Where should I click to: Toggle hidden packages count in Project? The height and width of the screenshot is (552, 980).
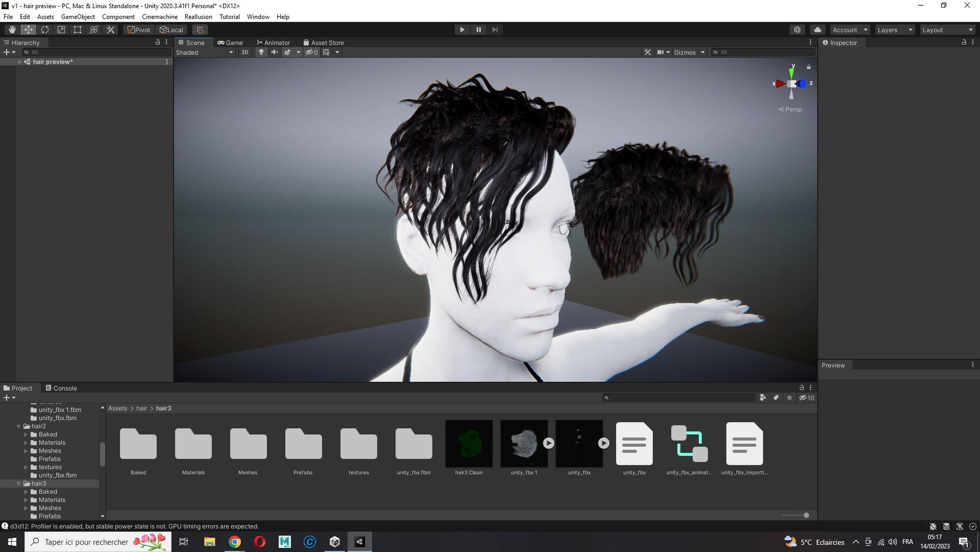click(806, 398)
